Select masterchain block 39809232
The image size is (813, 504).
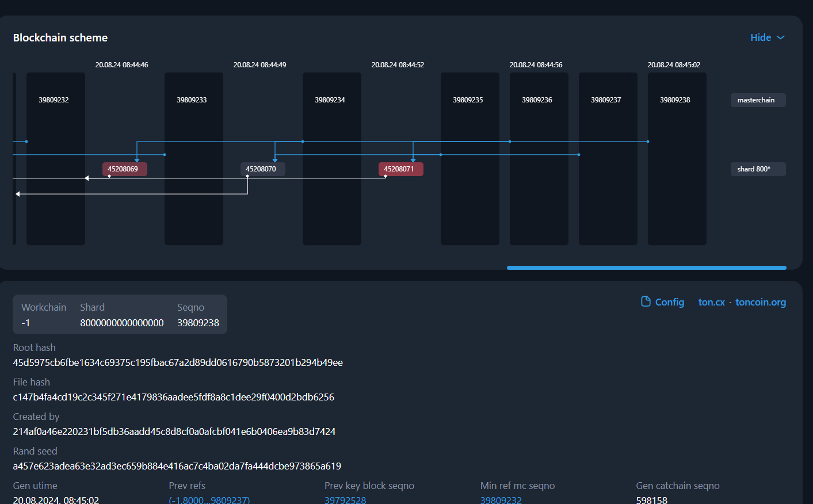click(56, 159)
